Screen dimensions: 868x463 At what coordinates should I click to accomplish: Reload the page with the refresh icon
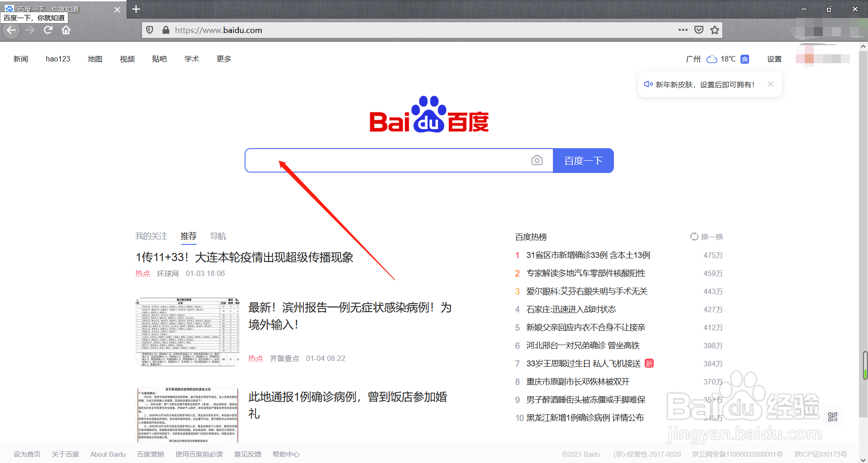pyautogui.click(x=48, y=30)
